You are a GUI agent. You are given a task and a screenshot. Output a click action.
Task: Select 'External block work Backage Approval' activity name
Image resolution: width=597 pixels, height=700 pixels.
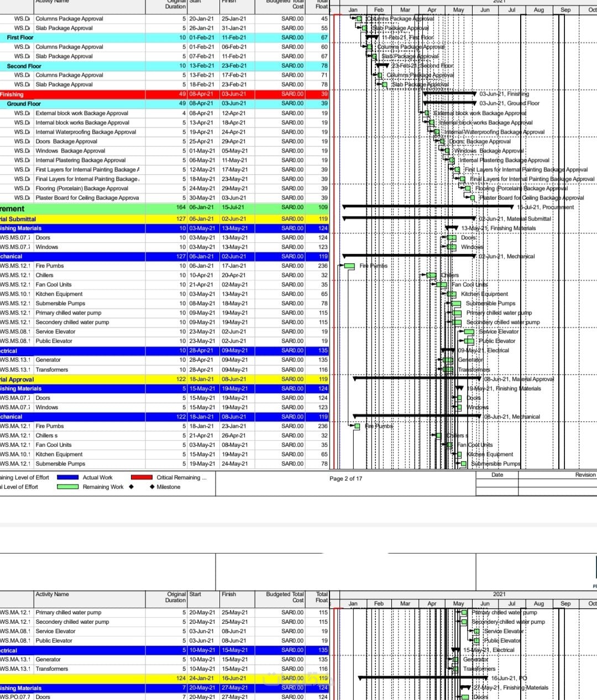pyautogui.click(x=82, y=113)
